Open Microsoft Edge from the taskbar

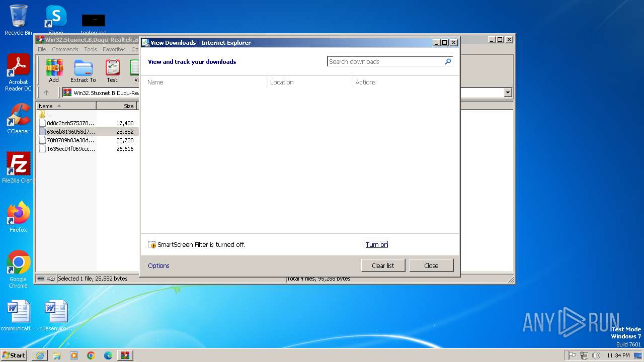click(108, 355)
